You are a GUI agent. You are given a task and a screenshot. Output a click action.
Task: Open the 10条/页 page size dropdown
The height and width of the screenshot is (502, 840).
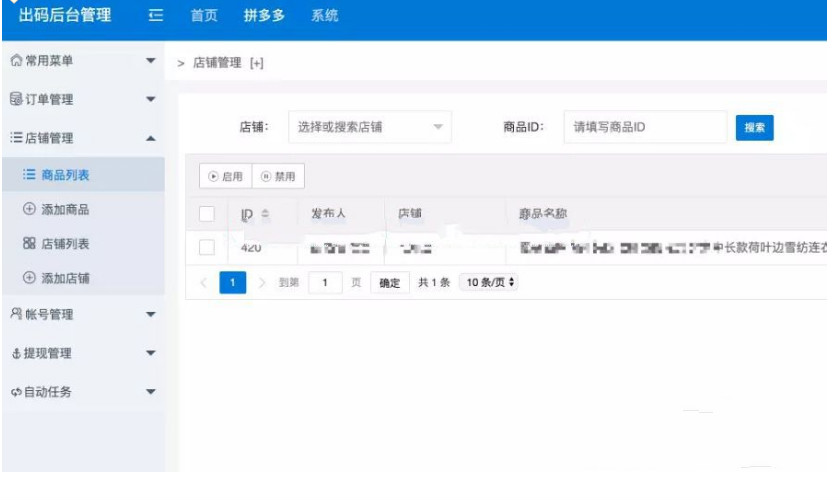coord(488,283)
